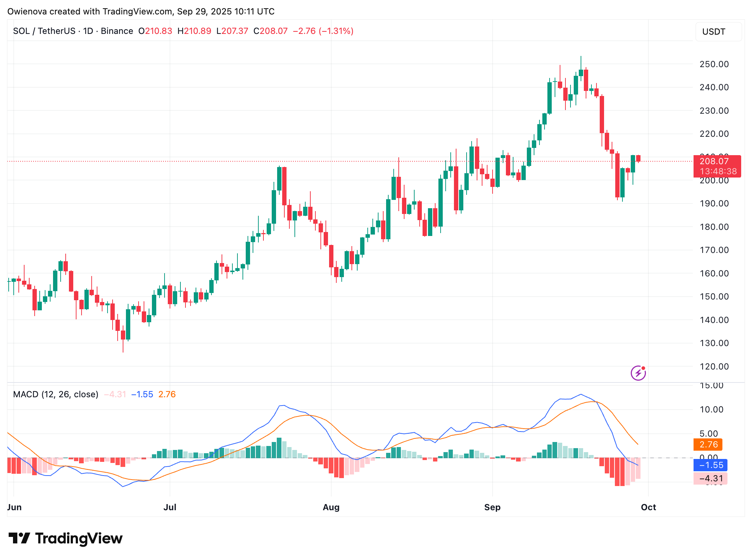
Task: Click the MACD (12, 26, close) indicator title
Action: tap(56, 394)
